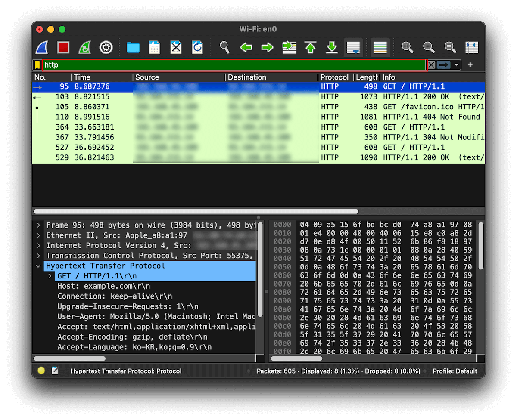Open the filter bookmark menu beside filter bar
Image resolution: width=517 pixels, height=420 pixels.
[37, 65]
